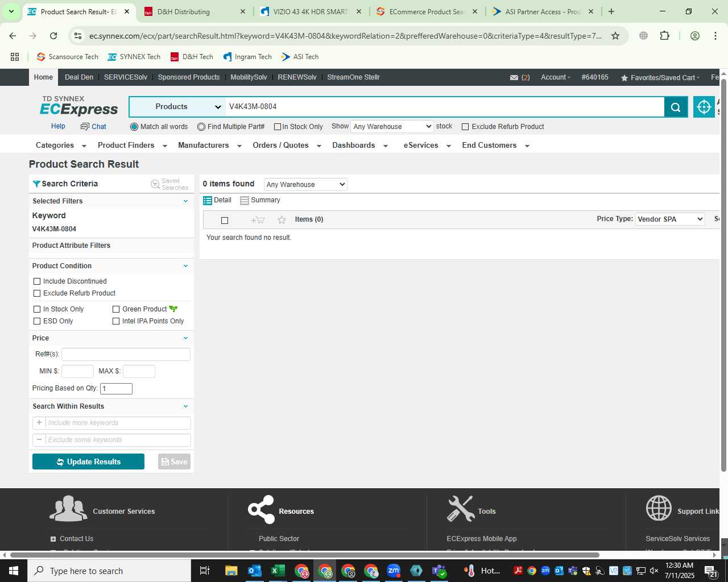Open Deal Den link
The height and width of the screenshot is (582, 728).
coord(79,77)
